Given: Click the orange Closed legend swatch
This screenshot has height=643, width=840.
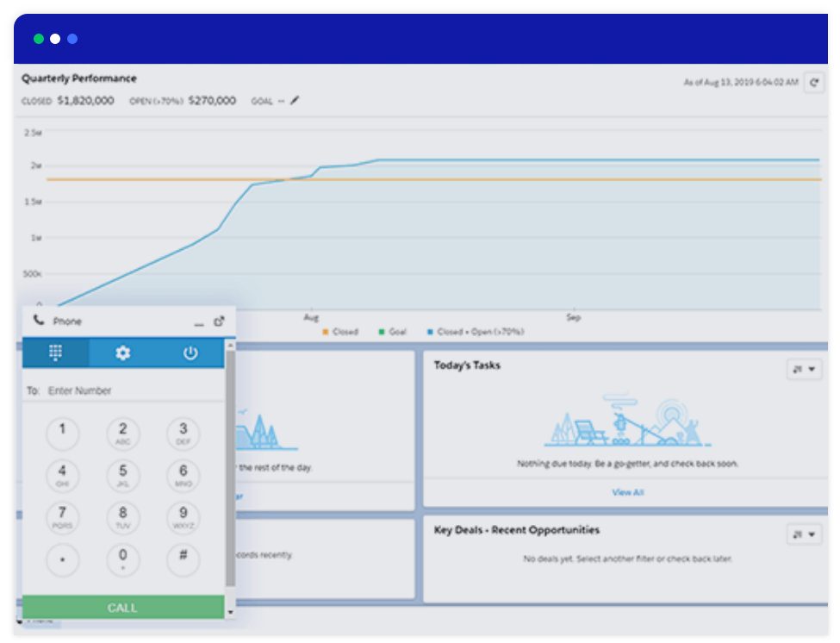Looking at the screenshot, I should pyautogui.click(x=325, y=332).
